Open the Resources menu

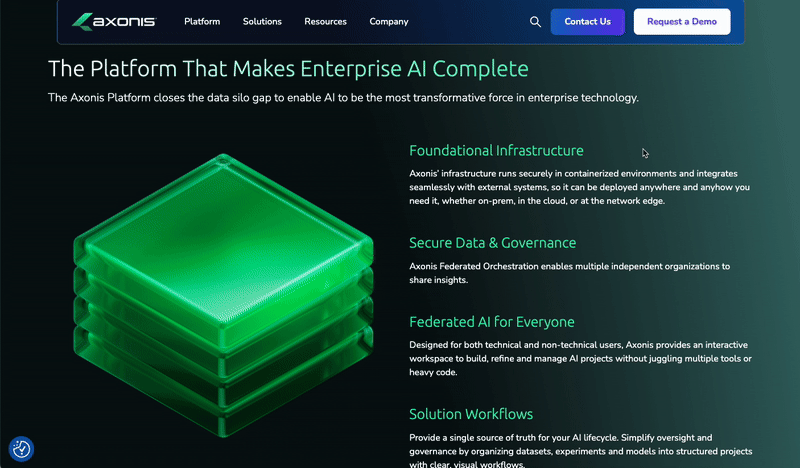[326, 21]
